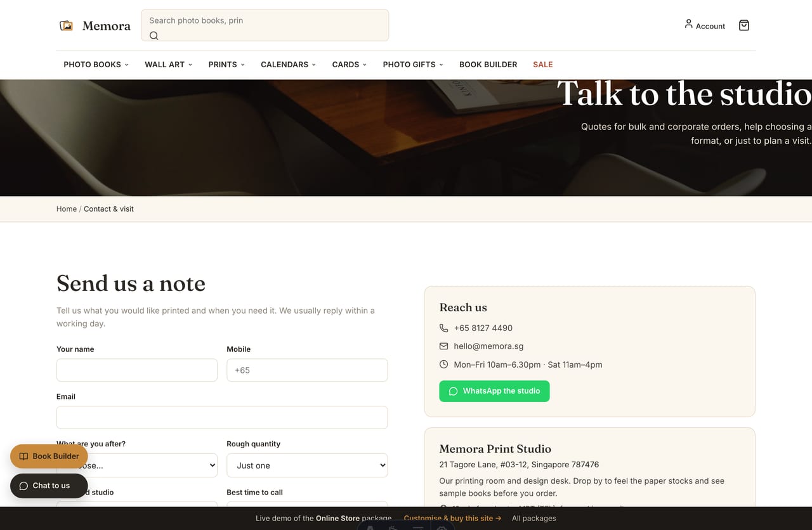Focus the Your name field
The height and width of the screenshot is (530, 812).
tap(137, 370)
